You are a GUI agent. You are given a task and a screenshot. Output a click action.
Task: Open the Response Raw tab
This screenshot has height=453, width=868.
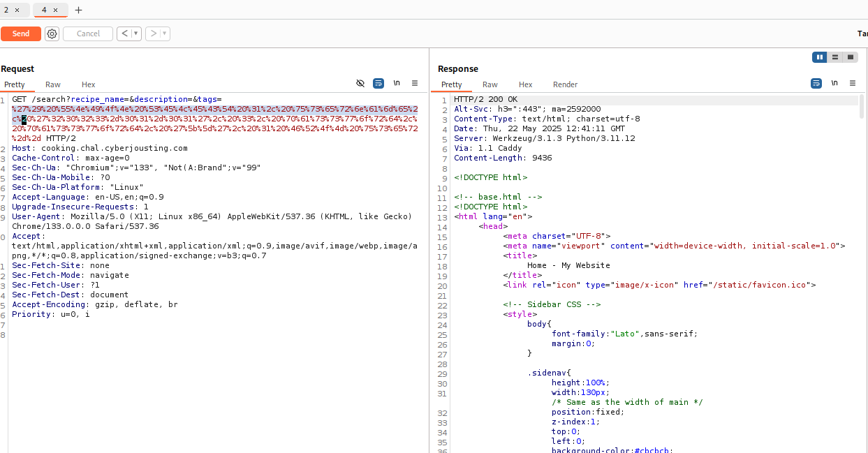tap(490, 84)
